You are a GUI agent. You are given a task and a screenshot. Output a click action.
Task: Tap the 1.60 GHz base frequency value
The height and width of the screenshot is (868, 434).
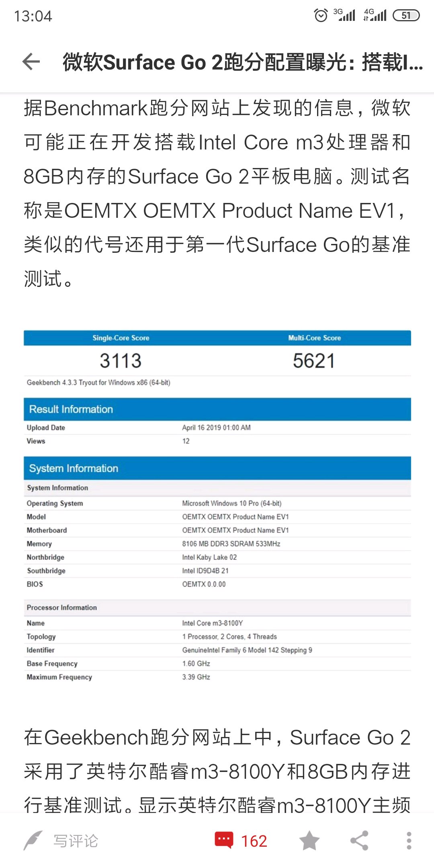pos(196,663)
